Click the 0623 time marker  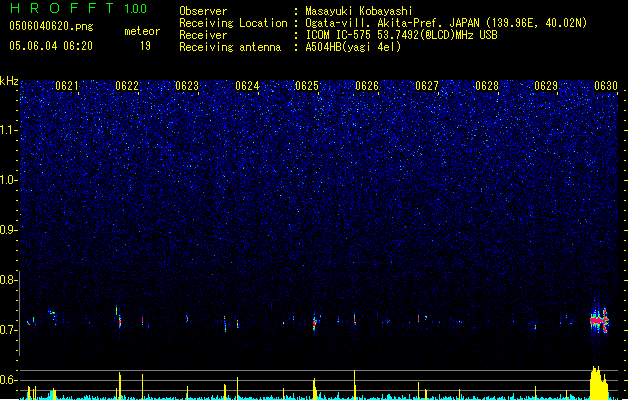[x=187, y=86]
